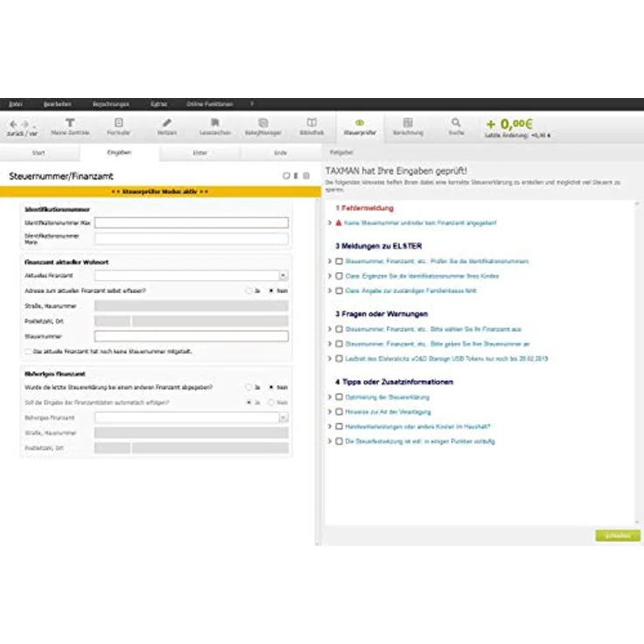The width and height of the screenshot is (644, 644).
Task: Open the Steuerprüfer eye icon tool
Action: (x=360, y=124)
